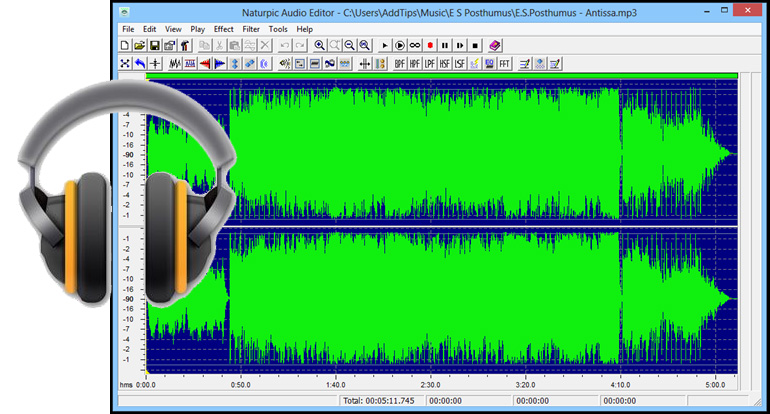Click the help book icon

pyautogui.click(x=496, y=46)
